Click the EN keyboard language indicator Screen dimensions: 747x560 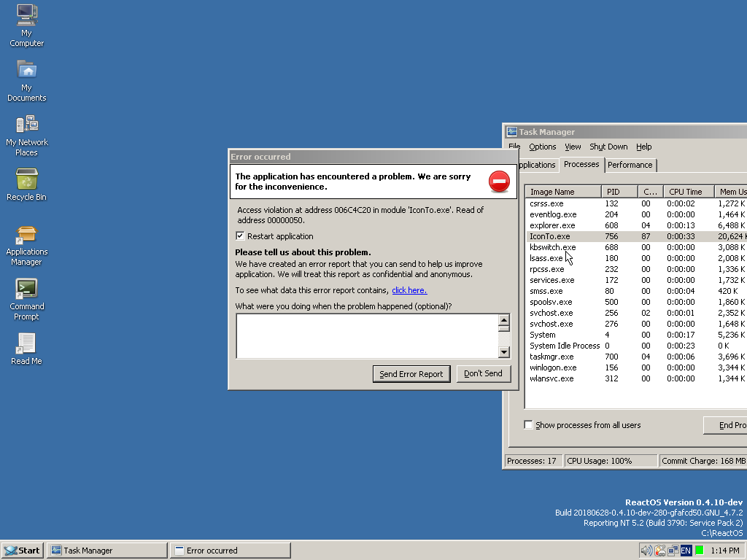pos(686,551)
